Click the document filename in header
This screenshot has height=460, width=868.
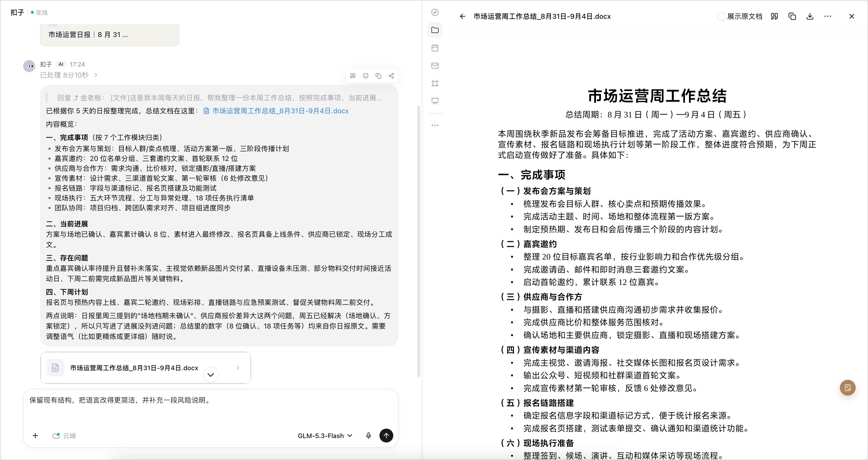(x=542, y=16)
